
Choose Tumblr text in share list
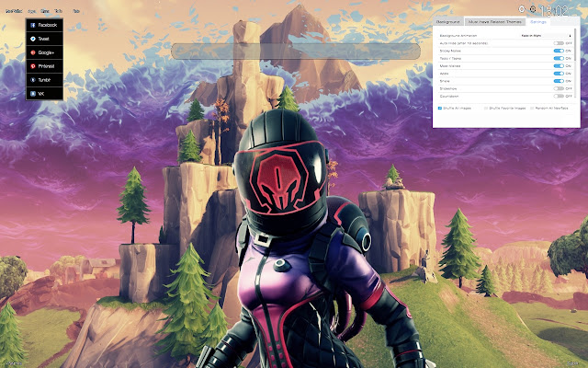coord(44,80)
